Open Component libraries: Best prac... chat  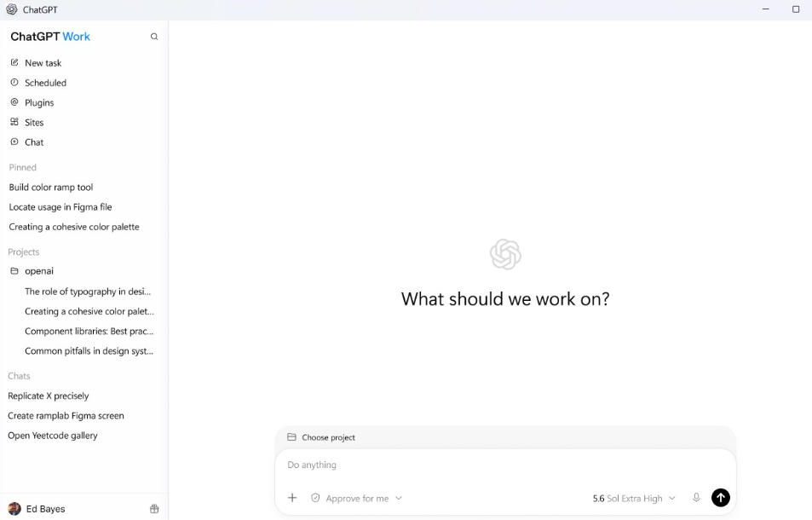(89, 331)
